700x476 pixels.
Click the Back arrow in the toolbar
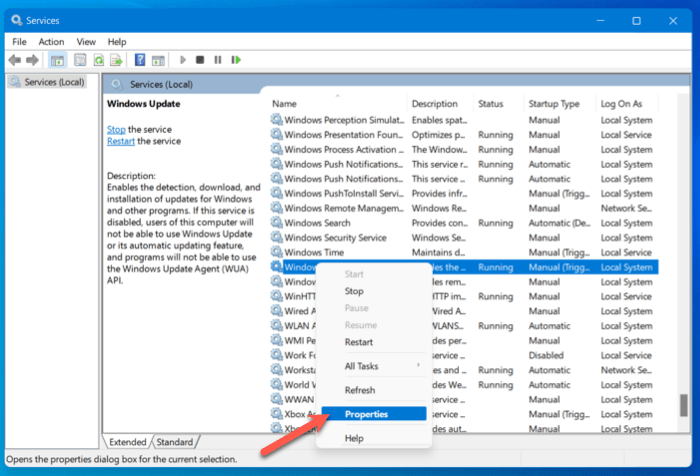[14, 60]
